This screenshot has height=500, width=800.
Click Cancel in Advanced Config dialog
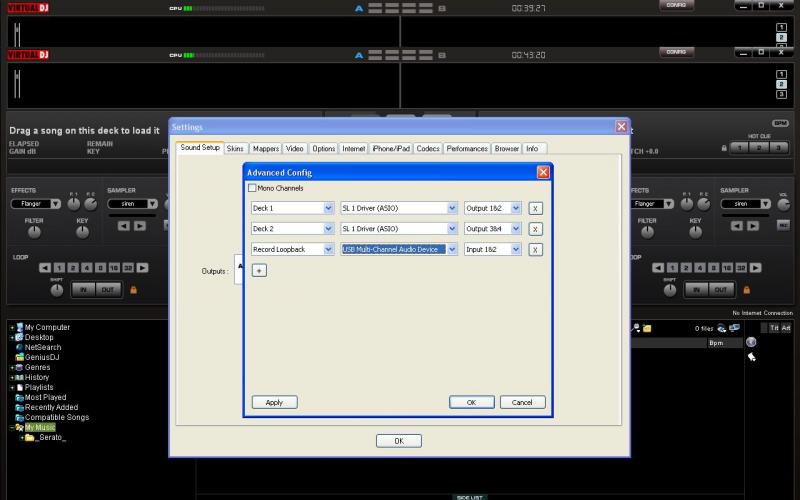pos(522,403)
